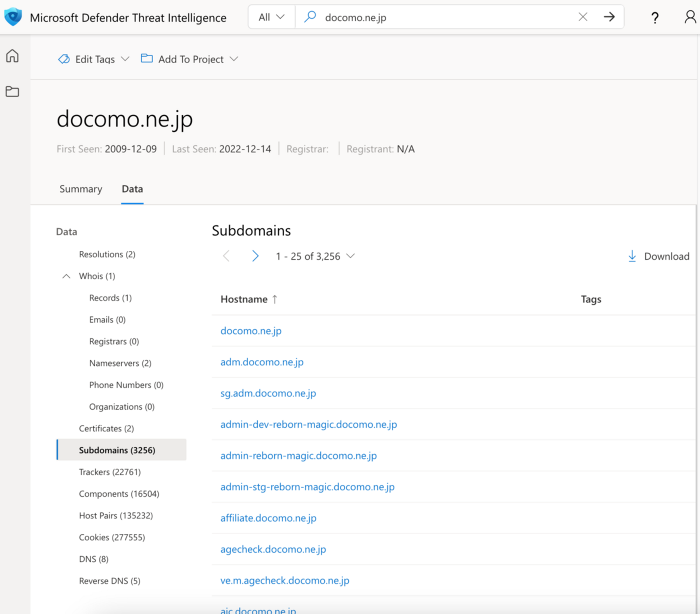The width and height of the screenshot is (700, 614).
Task: Expand the Edit Tags dropdown
Action: (94, 59)
